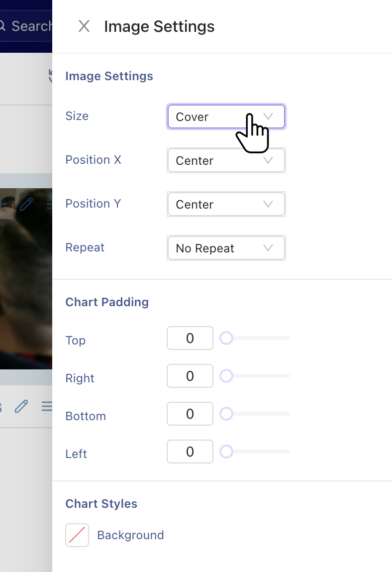Viewport: 392px width, 572px height.
Task: Open the lower hamburger menu icon
Action: point(47,405)
